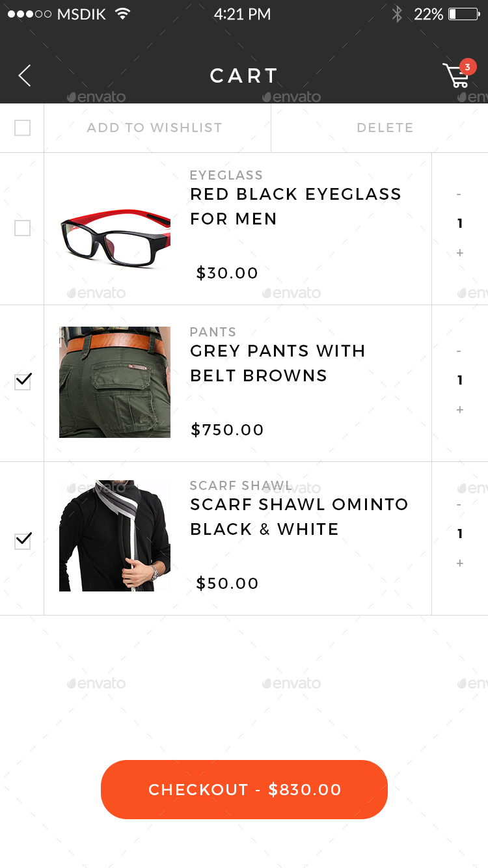Image resolution: width=488 pixels, height=868 pixels.
Task: Tap the back arrow in the header
Action: click(x=25, y=75)
